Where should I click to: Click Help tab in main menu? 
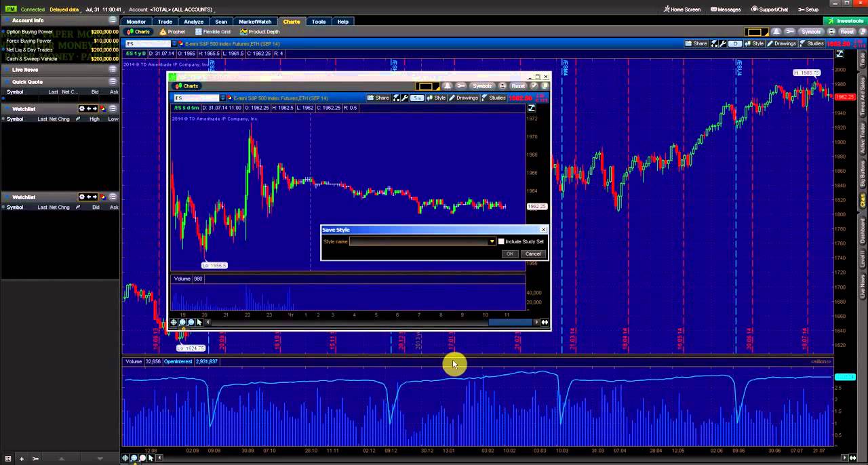coord(342,22)
